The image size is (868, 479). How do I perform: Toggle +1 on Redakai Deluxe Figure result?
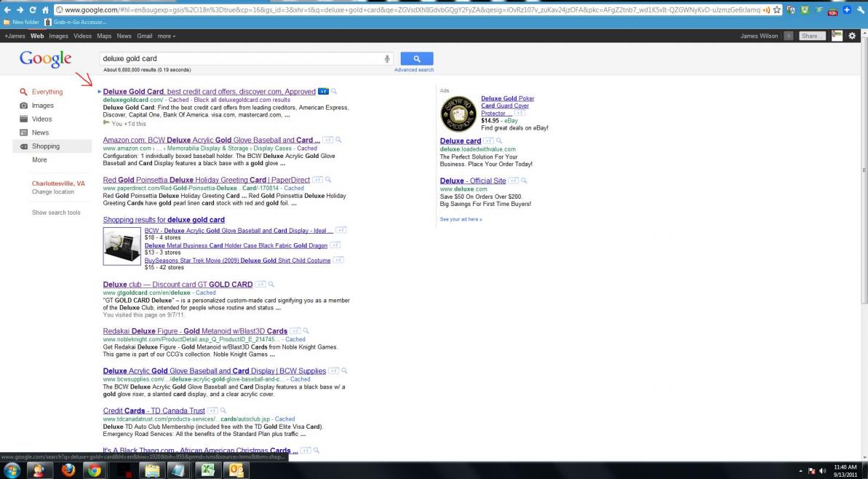tap(295, 331)
